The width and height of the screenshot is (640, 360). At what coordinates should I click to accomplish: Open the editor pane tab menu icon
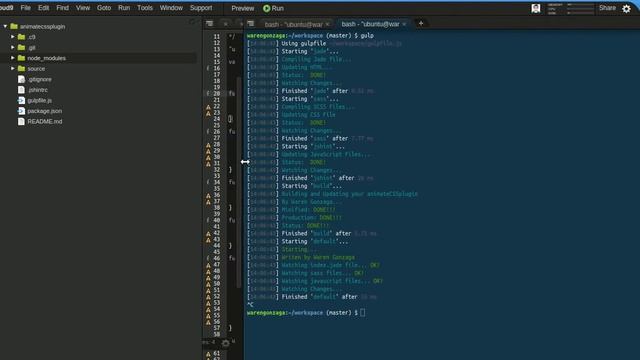pos(209,24)
